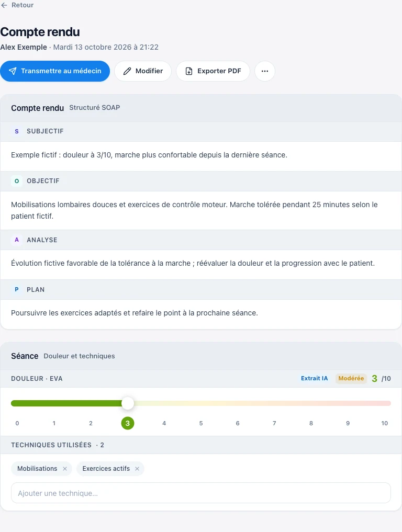
Task: Select the PLAN section header
Action: (x=201, y=290)
